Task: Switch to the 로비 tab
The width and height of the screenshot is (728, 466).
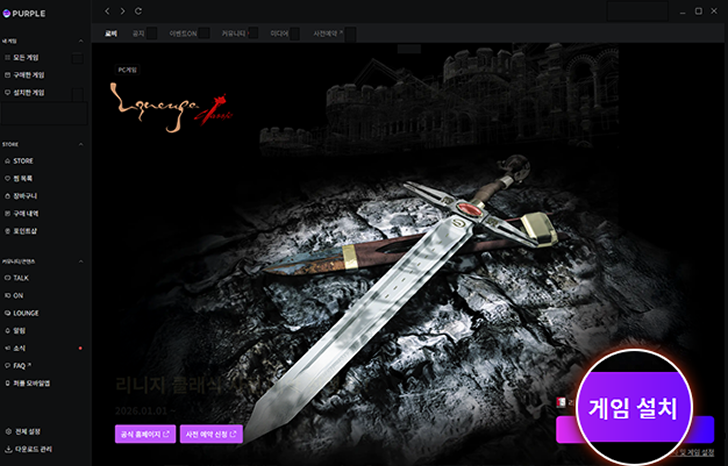Action: click(x=111, y=33)
